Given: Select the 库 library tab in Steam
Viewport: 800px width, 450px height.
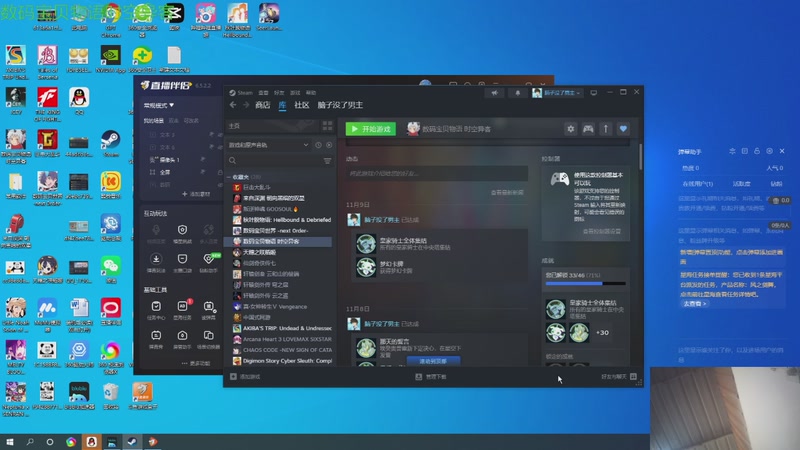Looking at the screenshot, I should pyautogui.click(x=282, y=105).
